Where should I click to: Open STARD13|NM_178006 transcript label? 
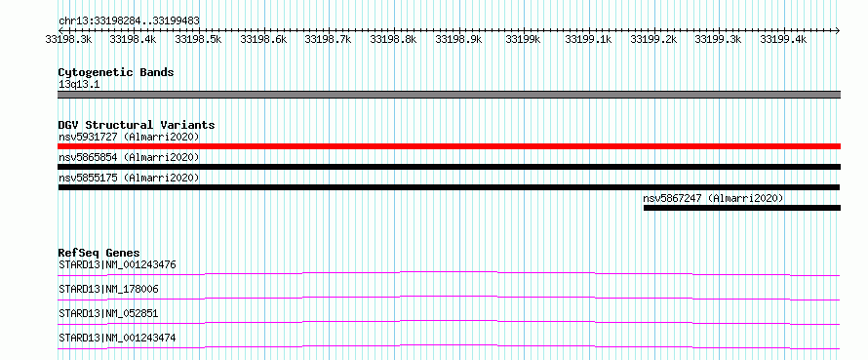coord(108,289)
